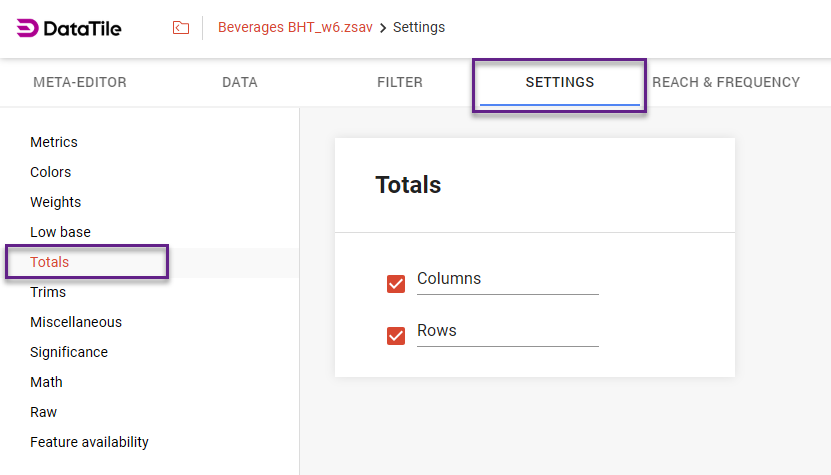Viewport: 831px width, 475px height.
Task: Select the Settings tab
Action: 559,83
